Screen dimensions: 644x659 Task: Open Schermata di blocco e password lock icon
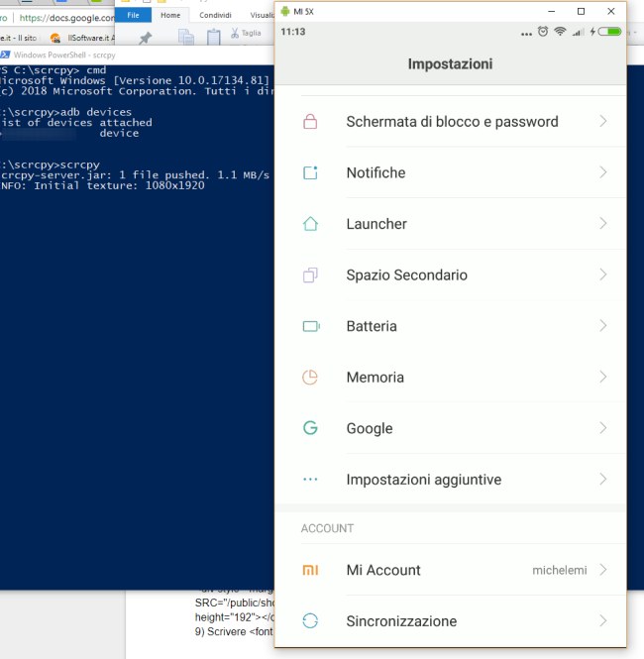310,122
